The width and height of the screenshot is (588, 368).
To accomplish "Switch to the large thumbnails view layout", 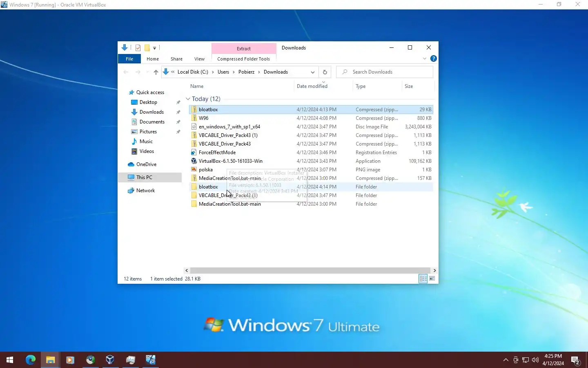I will [x=432, y=279].
